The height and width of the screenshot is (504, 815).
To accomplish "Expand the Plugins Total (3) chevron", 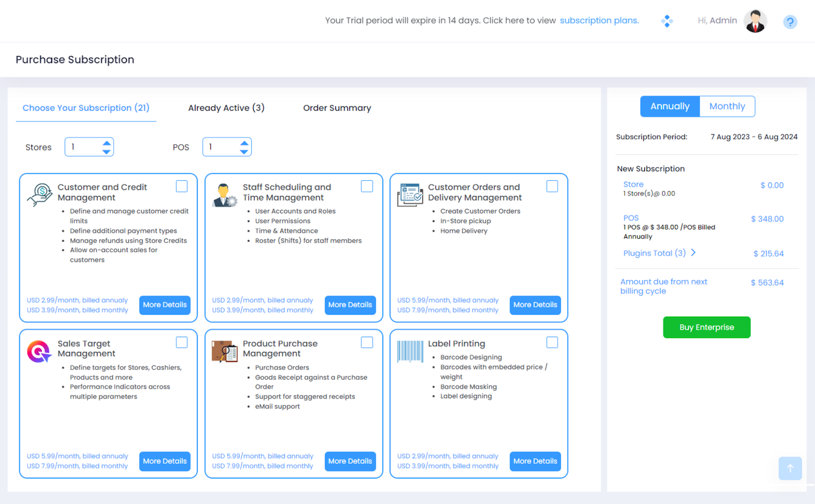I will 693,253.
